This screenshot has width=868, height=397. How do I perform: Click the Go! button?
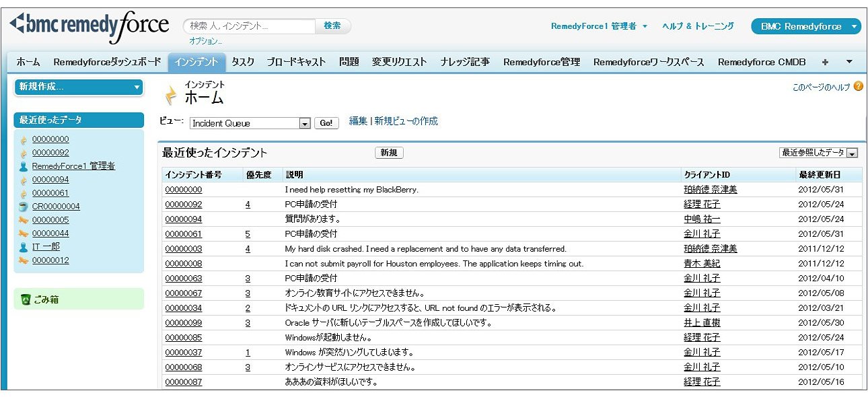tap(326, 123)
